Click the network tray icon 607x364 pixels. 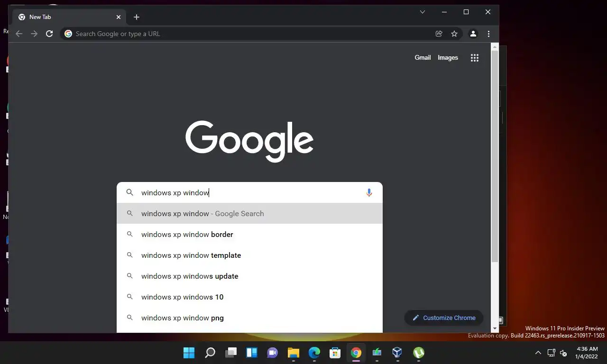[x=551, y=353]
